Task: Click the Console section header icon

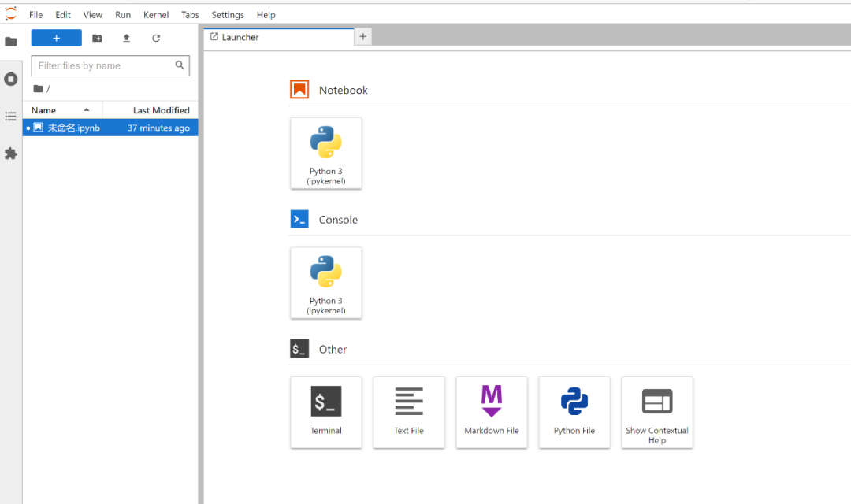Action: pyautogui.click(x=299, y=219)
